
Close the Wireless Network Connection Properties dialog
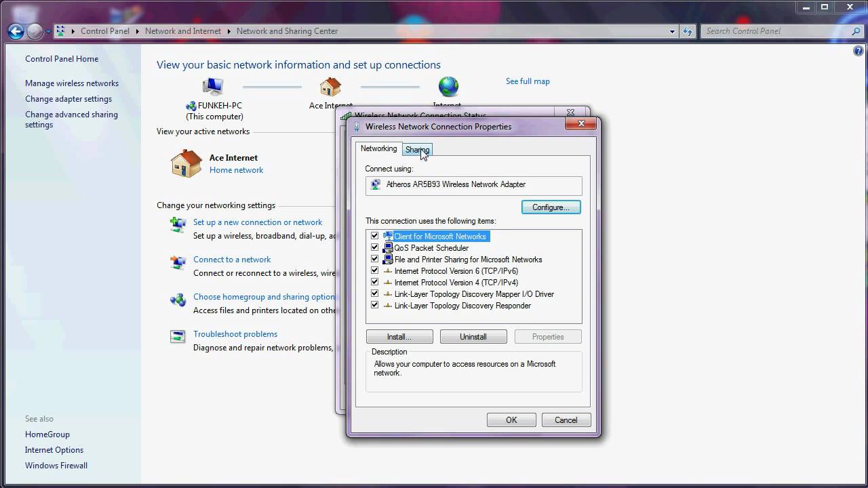click(581, 124)
